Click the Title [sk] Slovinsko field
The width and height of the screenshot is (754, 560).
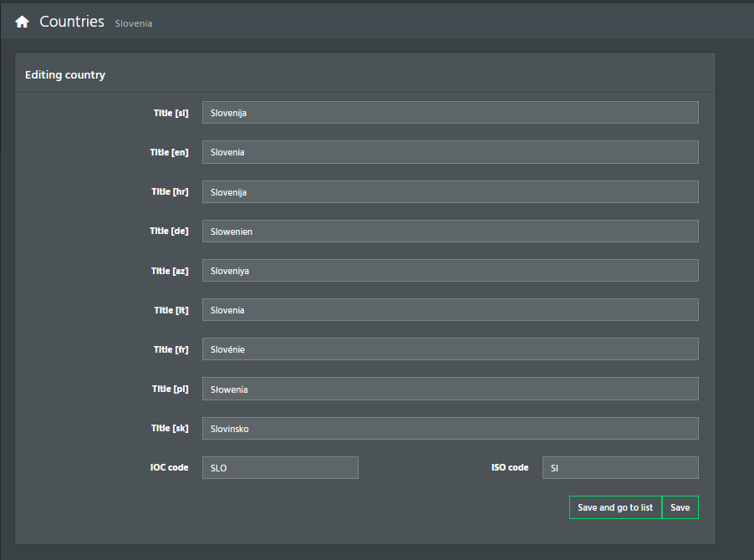450,428
